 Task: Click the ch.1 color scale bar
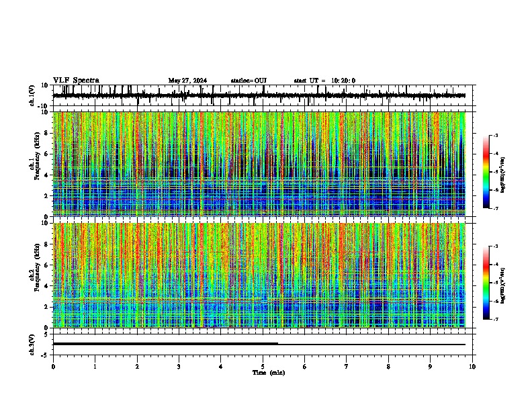[x=486, y=172]
